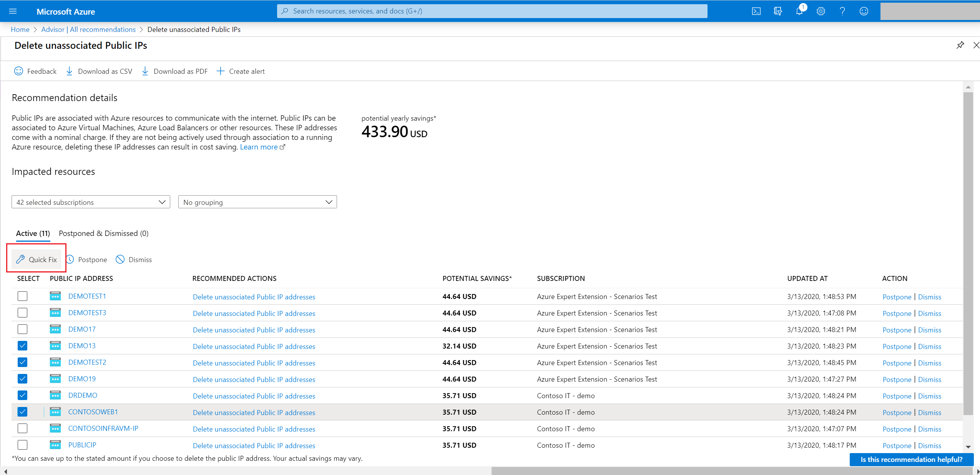Viewport: 980px width, 475px height.
Task: Check the DEMOTEST1 row checkbox
Action: (x=23, y=296)
